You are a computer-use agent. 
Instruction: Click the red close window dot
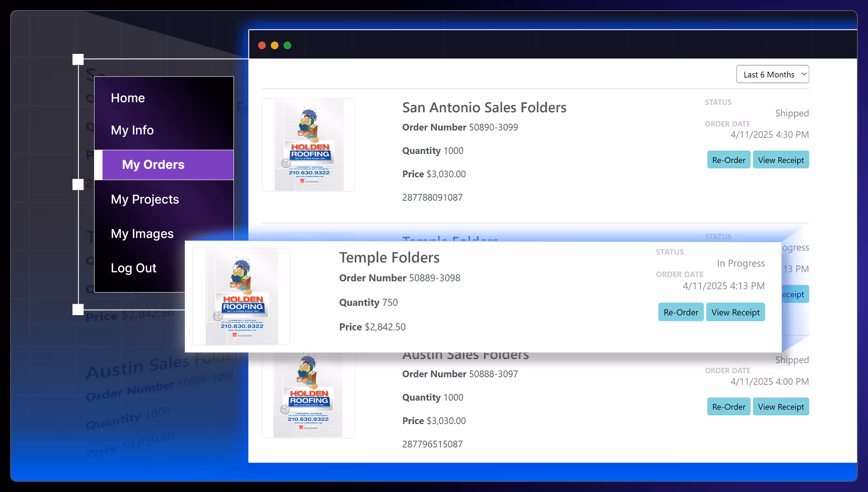pyautogui.click(x=262, y=45)
